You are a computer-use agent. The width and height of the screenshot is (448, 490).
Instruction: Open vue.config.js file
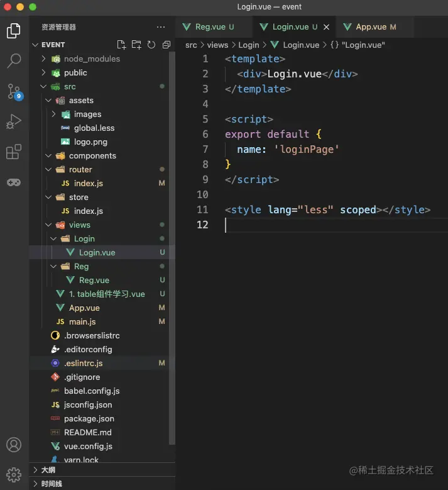(99, 446)
